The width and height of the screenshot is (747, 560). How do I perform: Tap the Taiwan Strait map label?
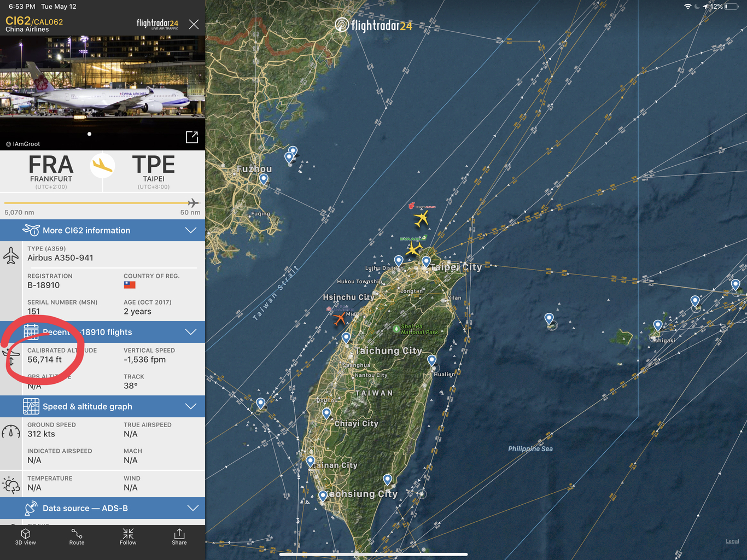(x=276, y=293)
